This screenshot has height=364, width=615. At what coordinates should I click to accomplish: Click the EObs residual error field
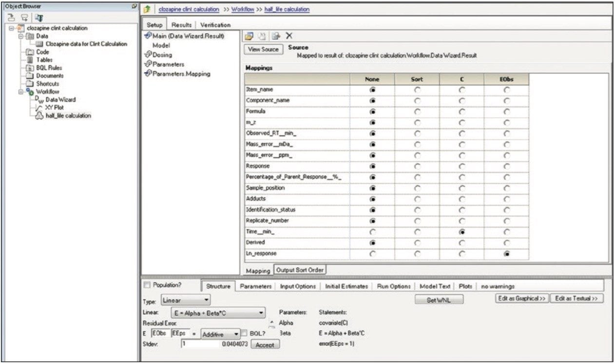(x=160, y=334)
